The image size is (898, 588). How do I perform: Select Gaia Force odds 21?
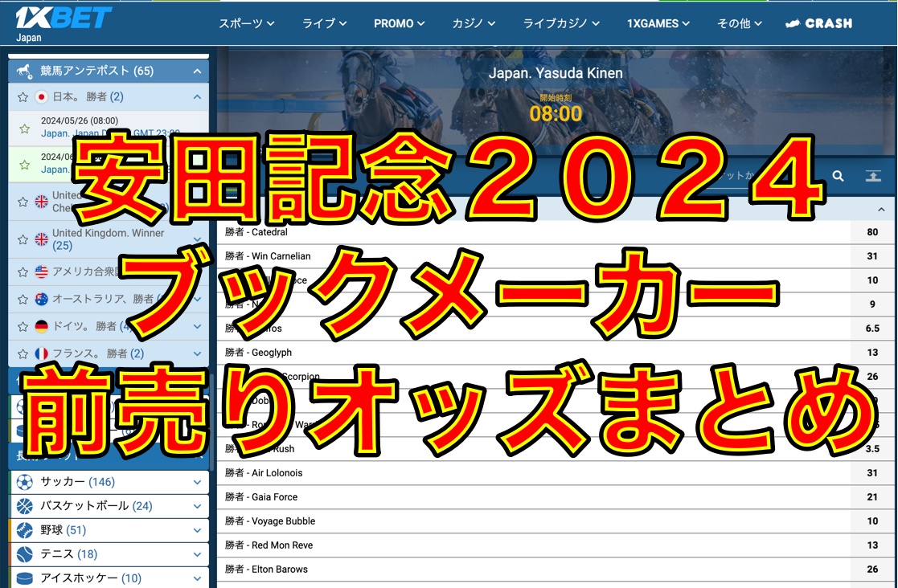[x=872, y=497]
